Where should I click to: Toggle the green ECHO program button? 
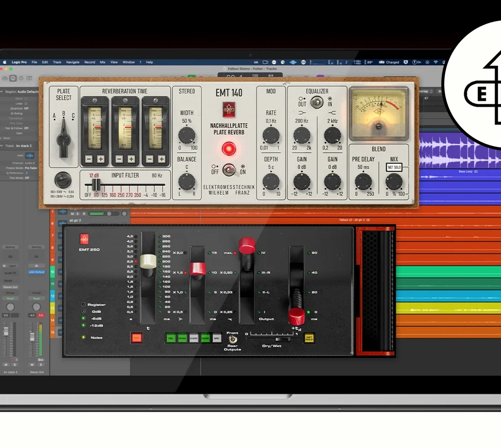(x=205, y=338)
